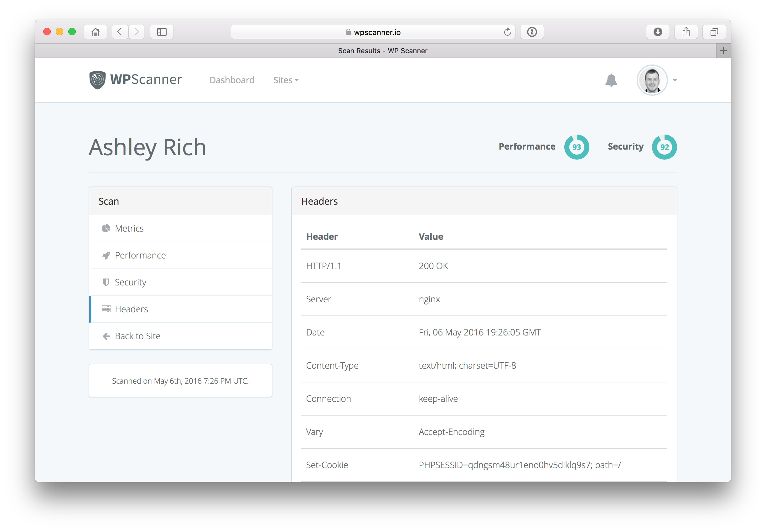Click the 200 OK value

(433, 266)
